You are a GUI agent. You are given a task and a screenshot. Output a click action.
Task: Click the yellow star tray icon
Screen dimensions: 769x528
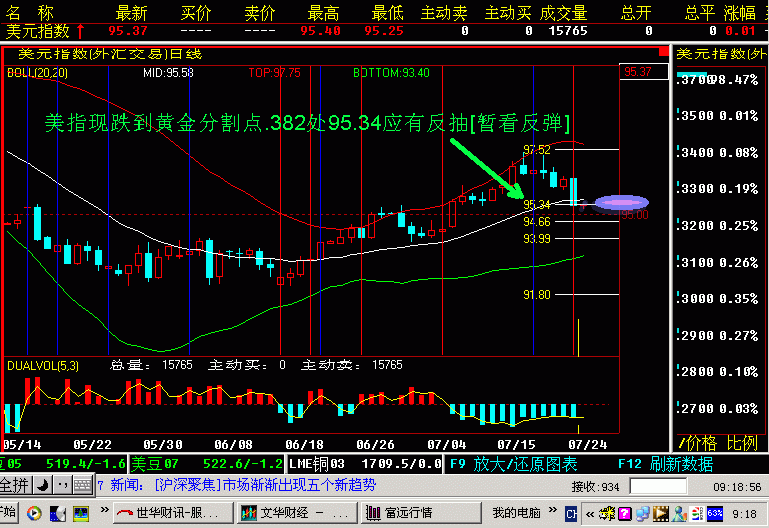(x=607, y=513)
